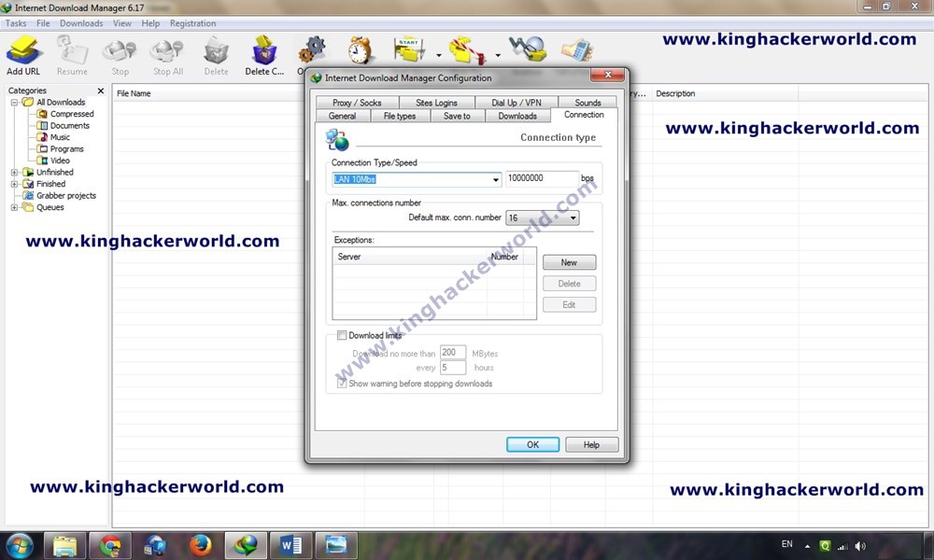Click the Stop All toolbar icon

click(167, 55)
